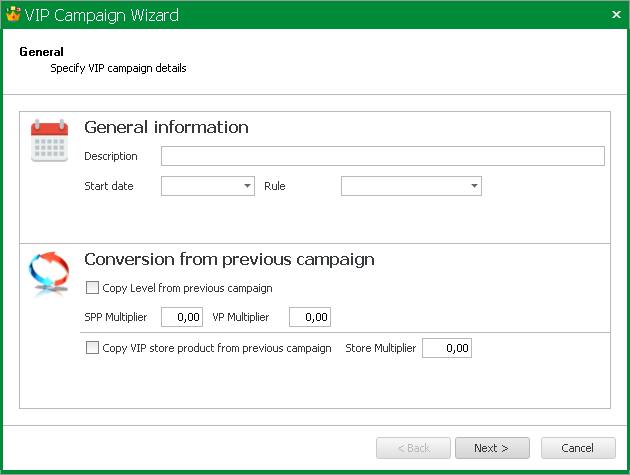Click the SPP Multiplier label
The image size is (630, 475).
pos(116,317)
